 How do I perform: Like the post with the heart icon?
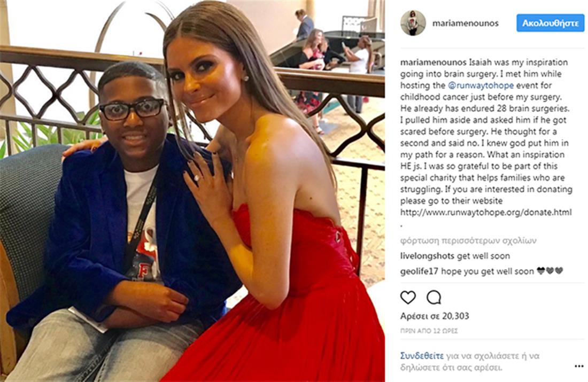(x=408, y=297)
